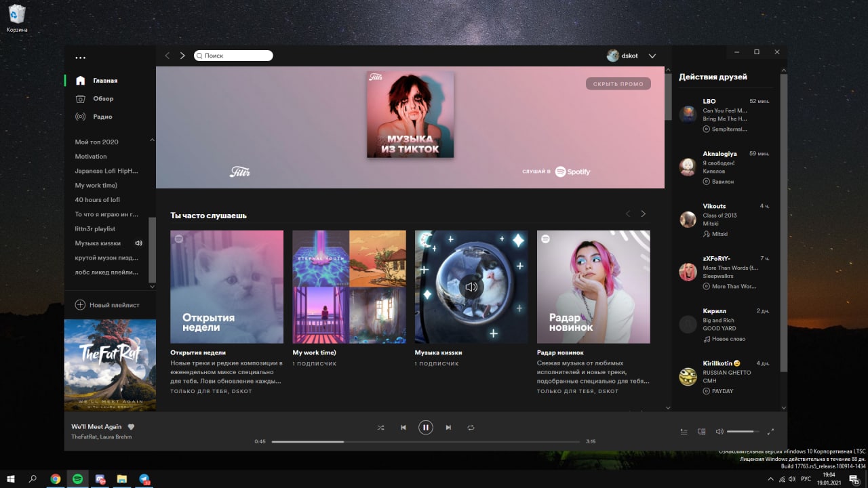Open connect to a device icon
Image resolution: width=868 pixels, height=488 pixels.
(702, 432)
